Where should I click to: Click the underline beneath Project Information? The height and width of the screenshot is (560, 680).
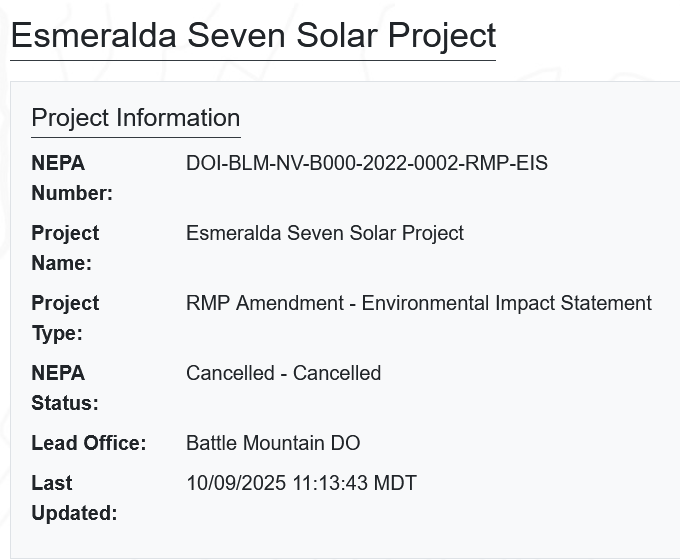135,137
